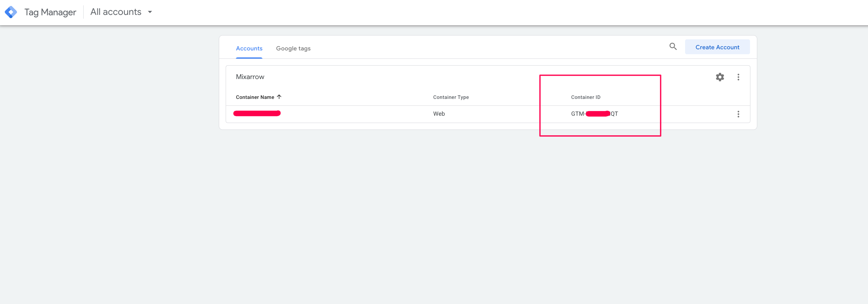
Task: Click the Create Account button
Action: click(x=717, y=47)
